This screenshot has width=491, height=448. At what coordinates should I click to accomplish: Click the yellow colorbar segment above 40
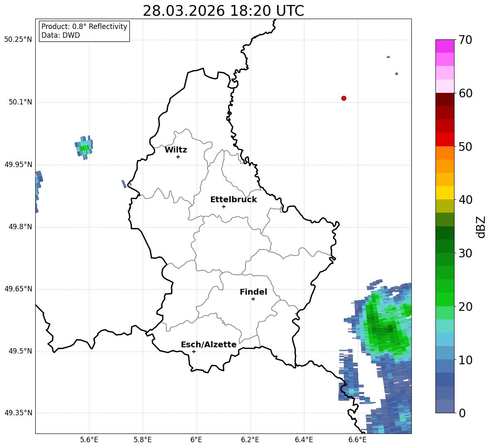[x=445, y=193]
